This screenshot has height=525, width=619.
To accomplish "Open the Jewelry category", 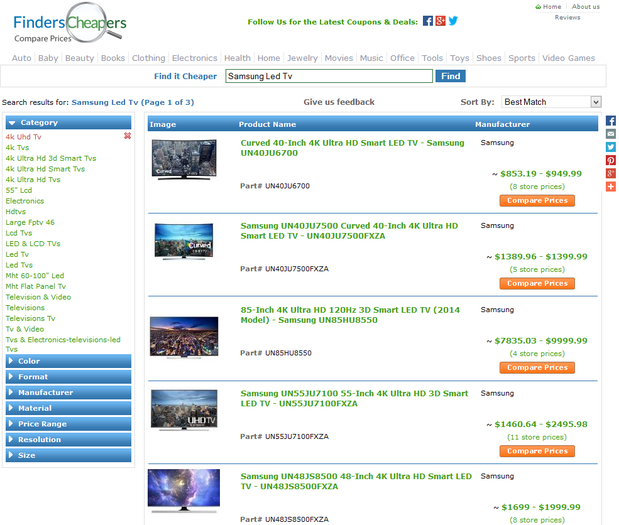I will pyautogui.click(x=302, y=58).
